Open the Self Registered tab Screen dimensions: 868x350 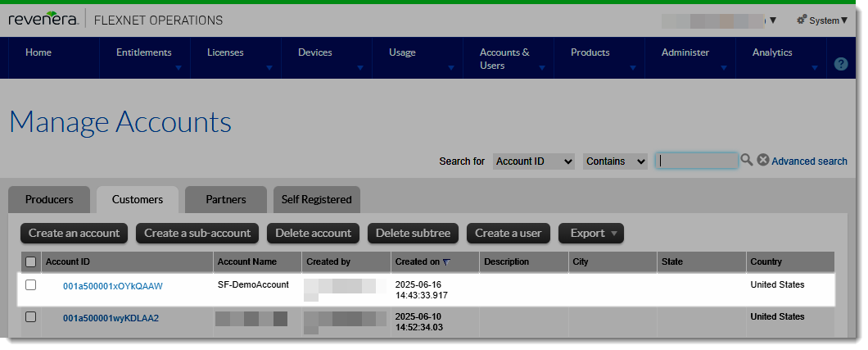click(317, 200)
